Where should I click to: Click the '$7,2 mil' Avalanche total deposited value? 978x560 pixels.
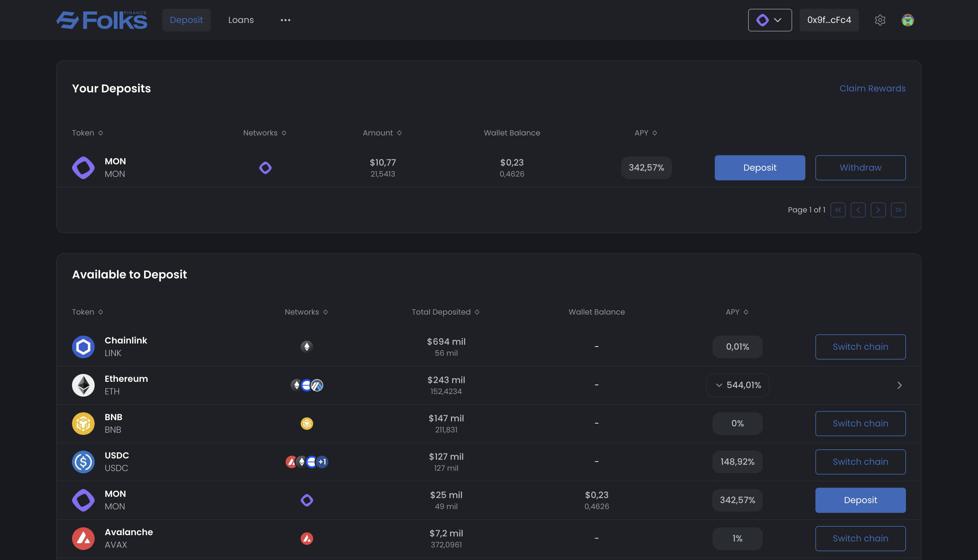click(x=446, y=534)
